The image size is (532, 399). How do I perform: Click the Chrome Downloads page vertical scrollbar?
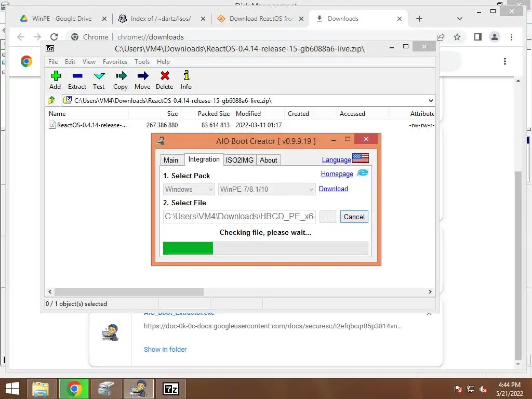[x=518, y=265]
